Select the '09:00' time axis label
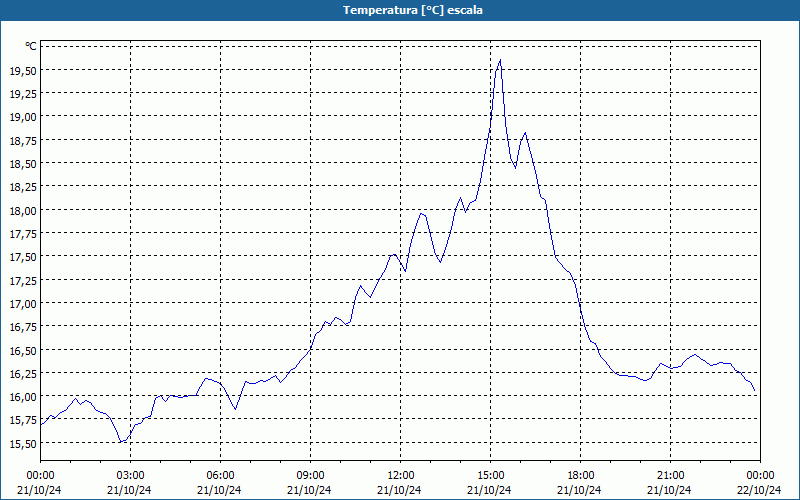800x500 pixels. click(310, 475)
